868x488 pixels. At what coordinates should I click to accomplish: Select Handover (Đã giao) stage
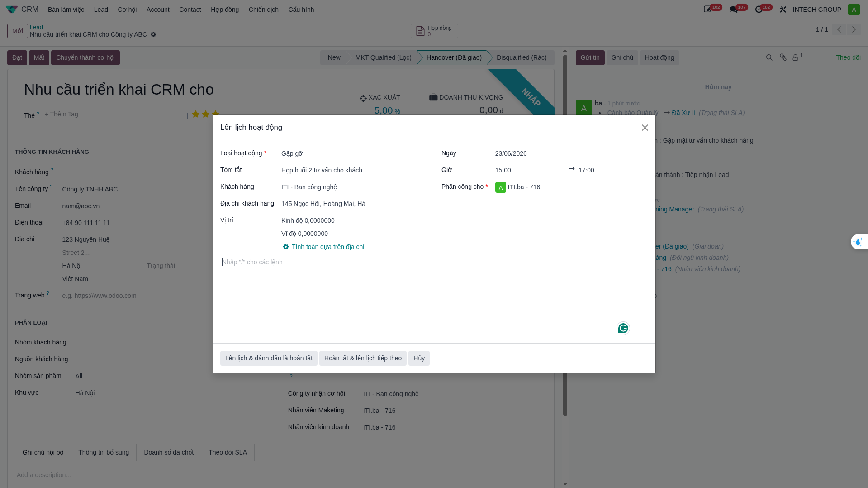coord(454,57)
